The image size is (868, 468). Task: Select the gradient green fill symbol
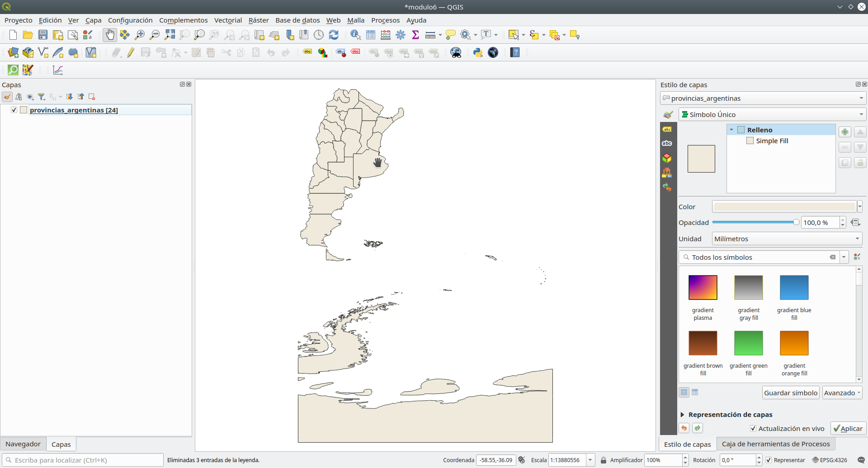click(748, 353)
